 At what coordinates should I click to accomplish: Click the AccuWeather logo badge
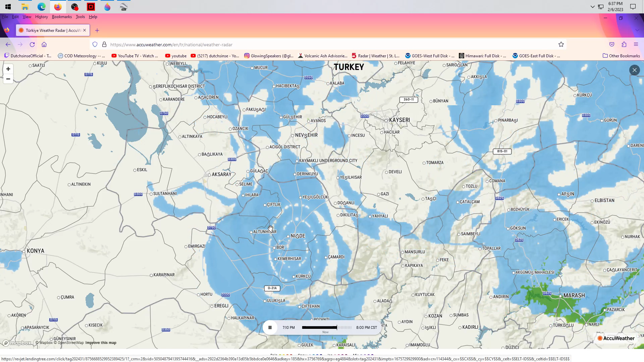616,339
